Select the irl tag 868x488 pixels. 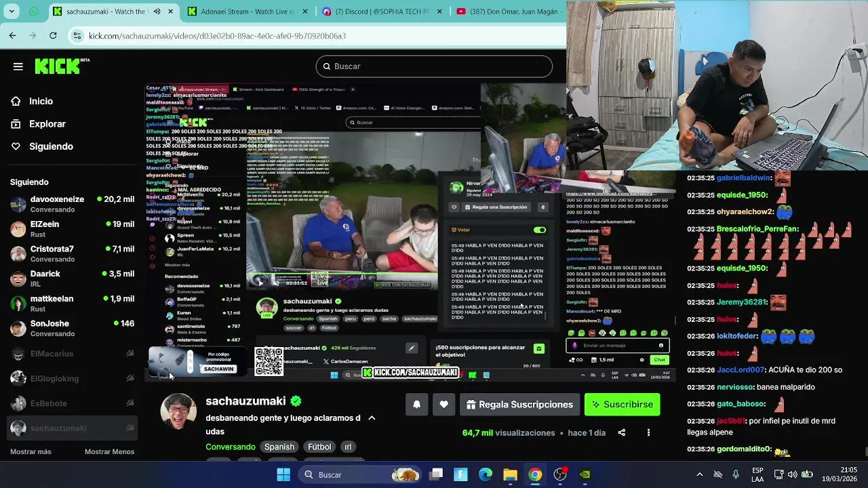pyautogui.click(x=348, y=447)
